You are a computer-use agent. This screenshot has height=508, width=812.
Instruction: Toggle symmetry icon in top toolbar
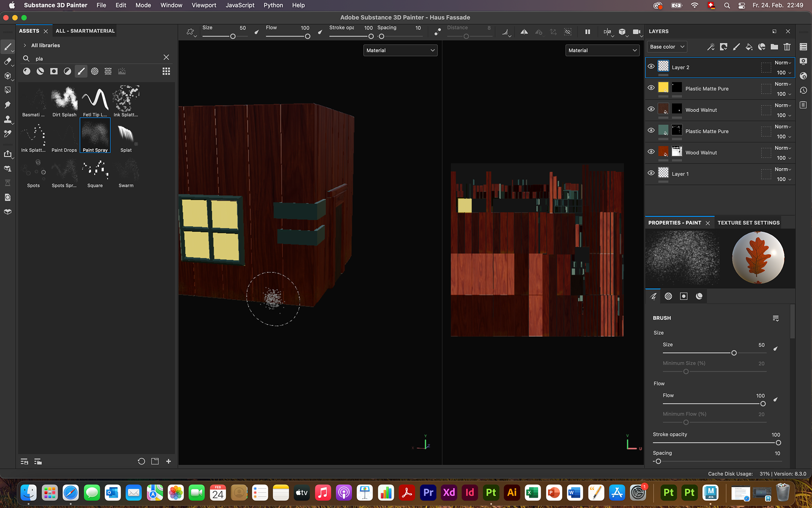click(x=524, y=32)
